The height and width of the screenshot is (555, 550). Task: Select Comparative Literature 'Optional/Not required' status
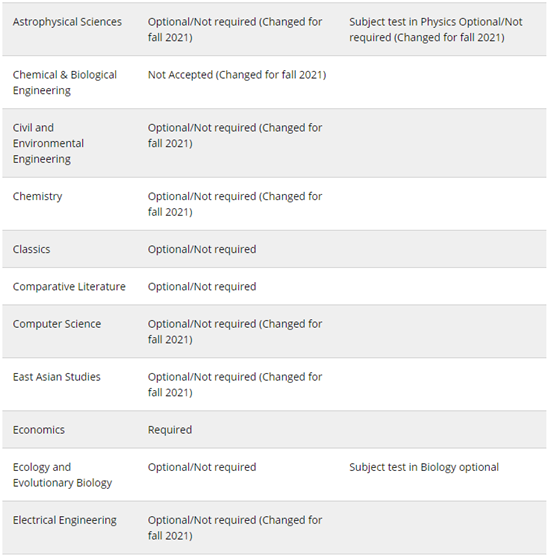click(202, 287)
